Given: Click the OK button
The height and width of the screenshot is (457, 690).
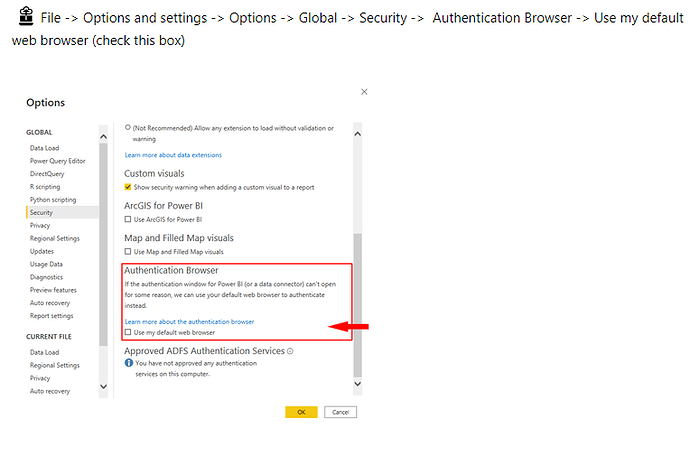Looking at the screenshot, I should tap(301, 412).
